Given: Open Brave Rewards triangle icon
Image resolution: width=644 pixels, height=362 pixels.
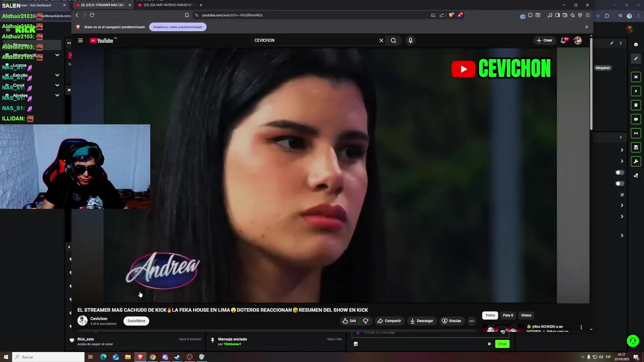Looking at the screenshot, I should coord(459,15).
